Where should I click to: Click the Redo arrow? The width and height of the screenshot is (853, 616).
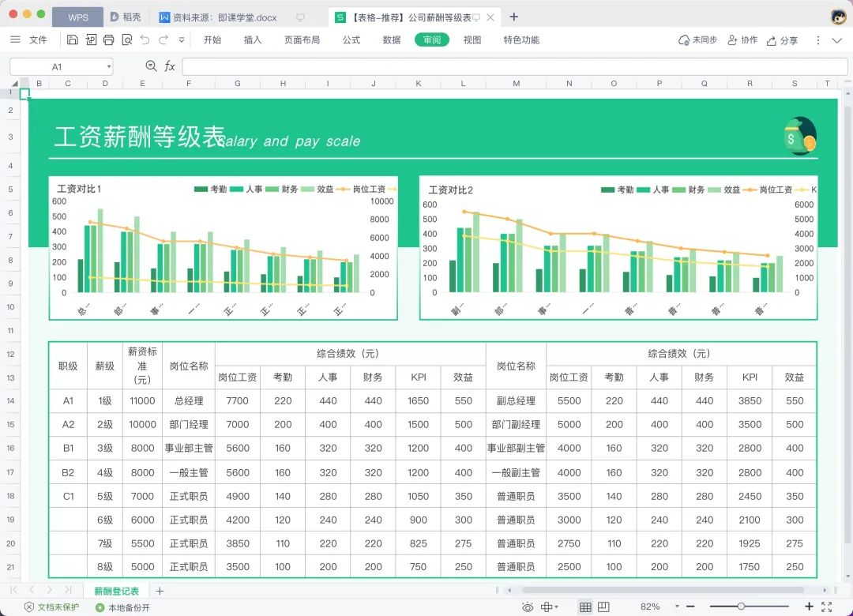163,39
